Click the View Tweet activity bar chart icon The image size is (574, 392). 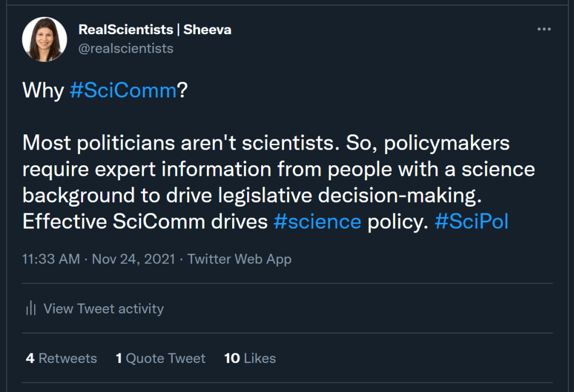[x=30, y=309]
